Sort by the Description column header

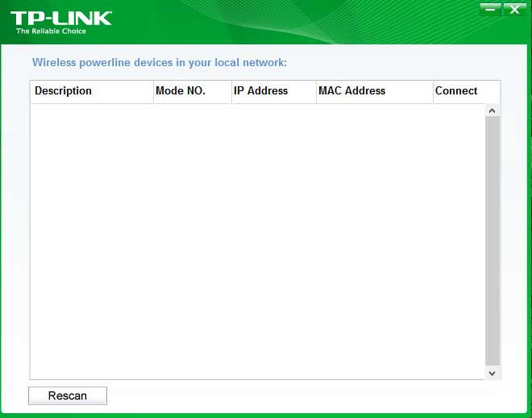tap(91, 91)
